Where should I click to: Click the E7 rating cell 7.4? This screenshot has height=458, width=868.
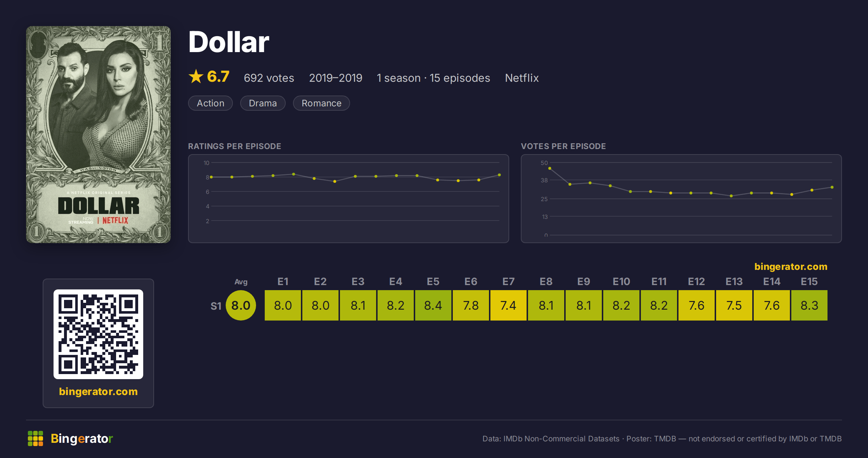point(509,305)
